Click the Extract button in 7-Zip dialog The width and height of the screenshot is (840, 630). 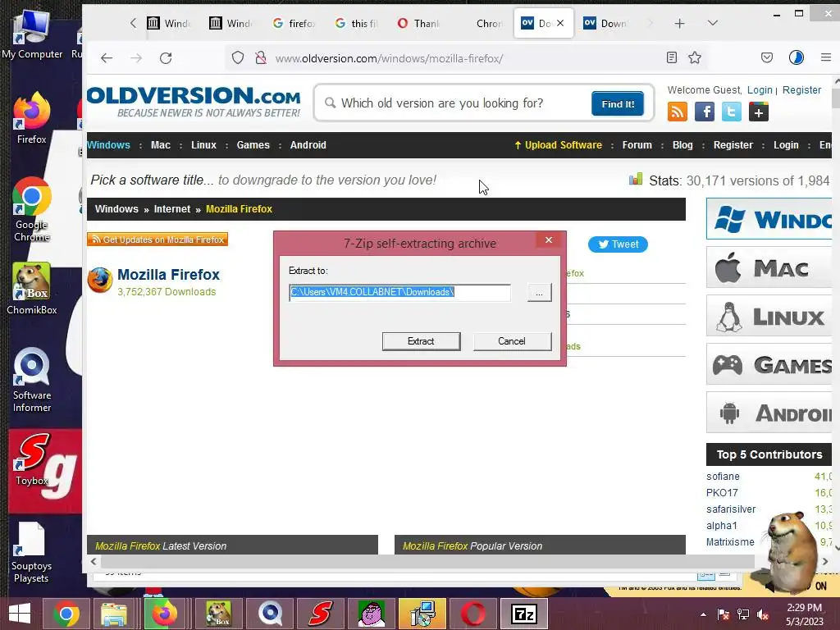pos(421,341)
